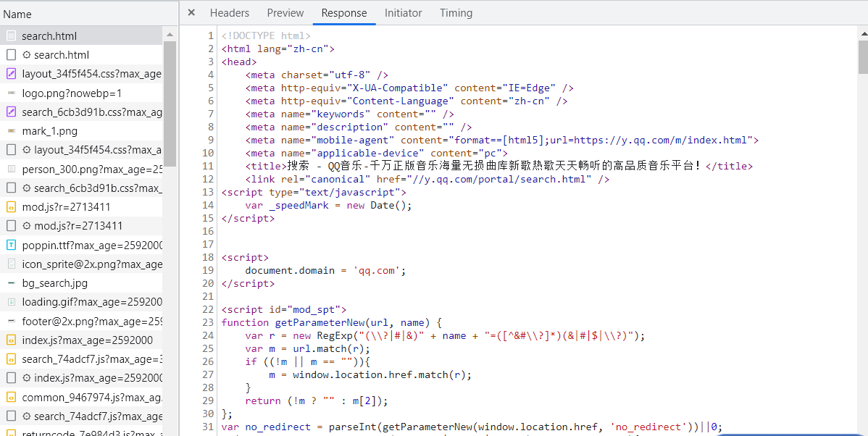868x436 pixels.
Task: Click the stylesheet icon beside search_6cb3d91b.css without a gear
Action: (x=11, y=112)
